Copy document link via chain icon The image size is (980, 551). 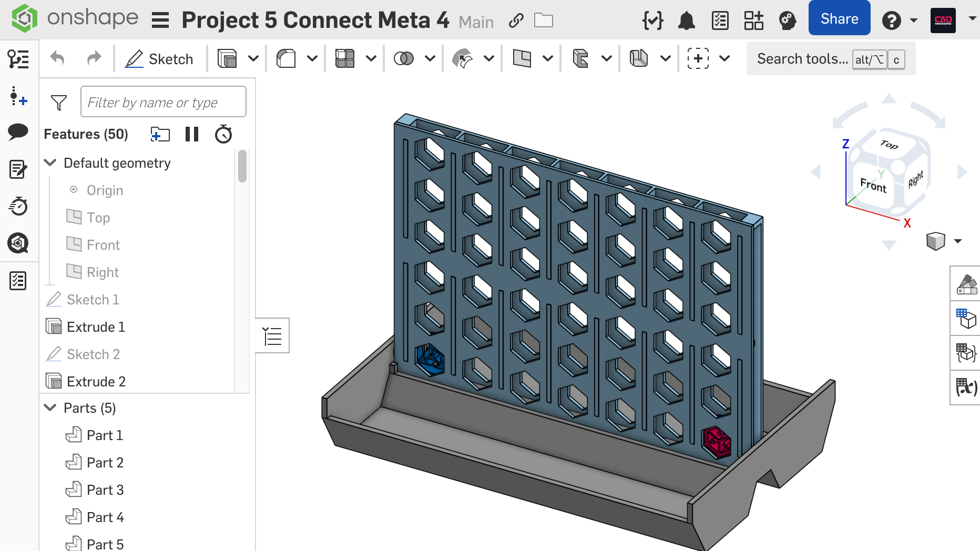(x=516, y=21)
